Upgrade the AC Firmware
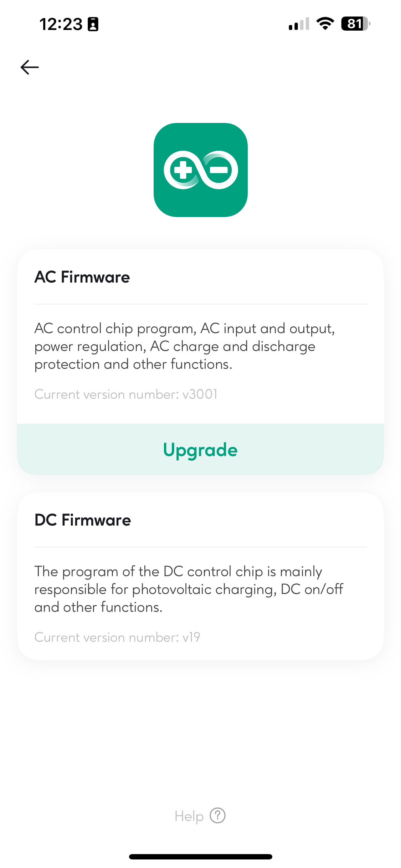 pos(201,449)
